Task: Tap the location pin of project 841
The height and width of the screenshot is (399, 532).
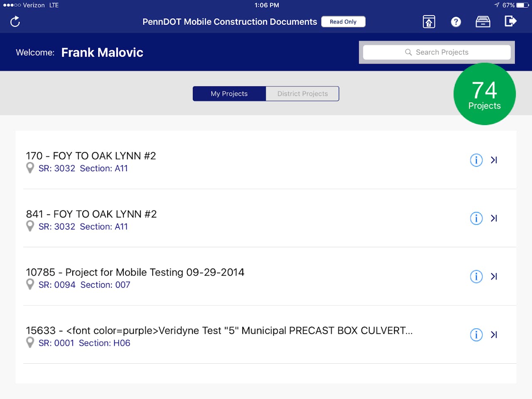Action: [30, 226]
